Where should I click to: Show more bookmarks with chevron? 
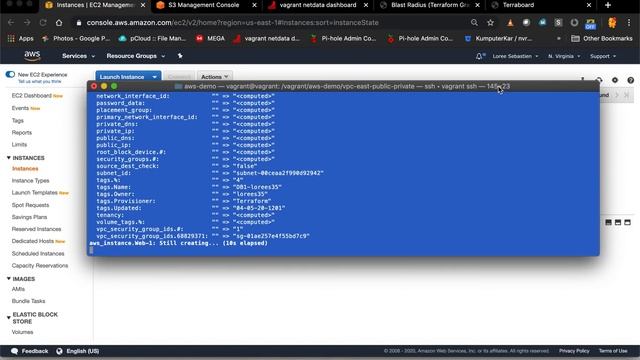click(558, 38)
